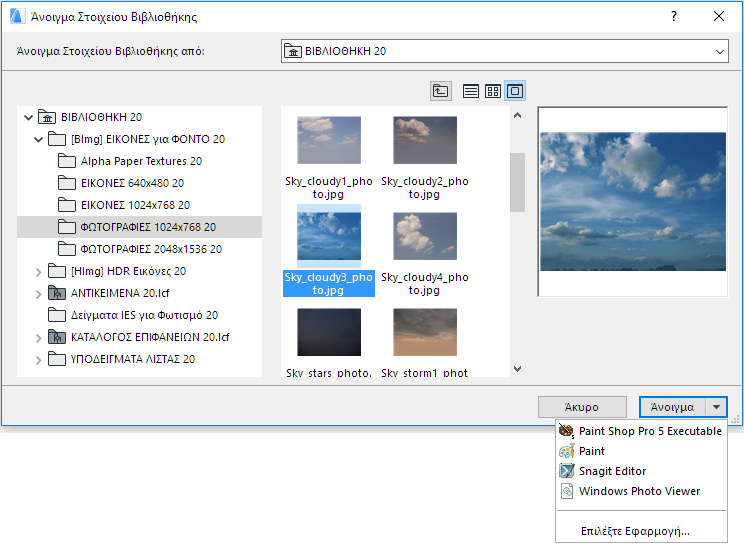Image resolution: width=744 pixels, height=544 pixels.
Task: Click the Windows Photo Viewer icon
Action: [567, 491]
